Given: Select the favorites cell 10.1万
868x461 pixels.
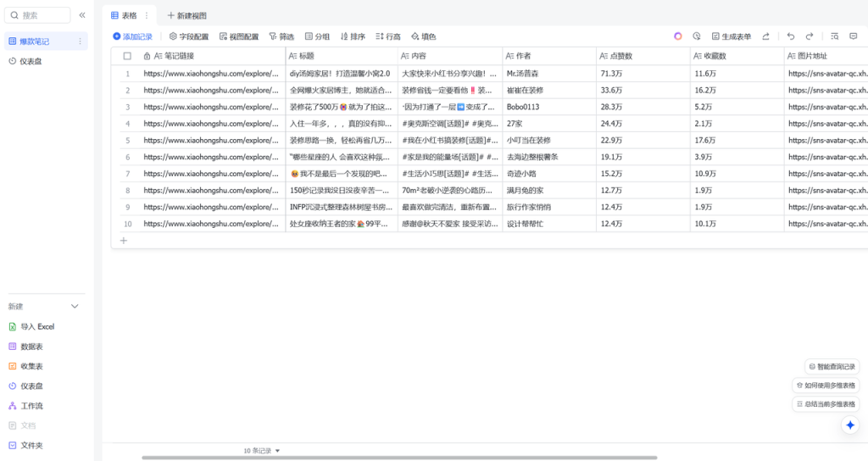Looking at the screenshot, I should [737, 224].
